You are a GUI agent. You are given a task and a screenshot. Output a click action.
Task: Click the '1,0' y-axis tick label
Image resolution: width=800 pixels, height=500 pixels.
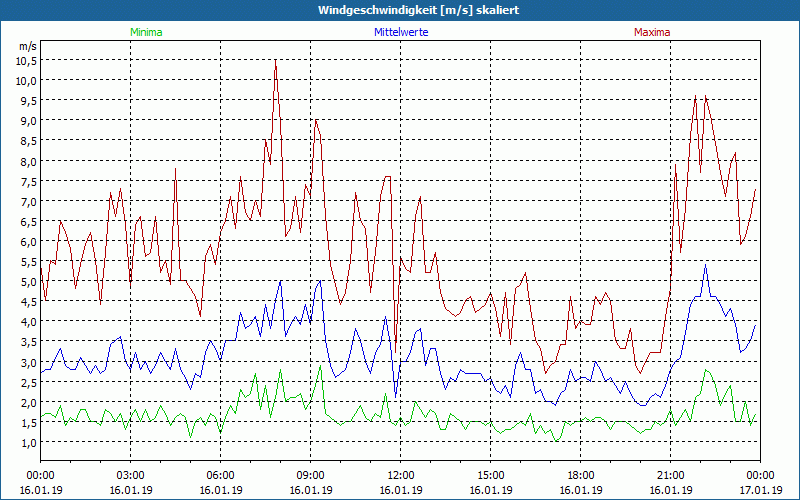(29, 442)
